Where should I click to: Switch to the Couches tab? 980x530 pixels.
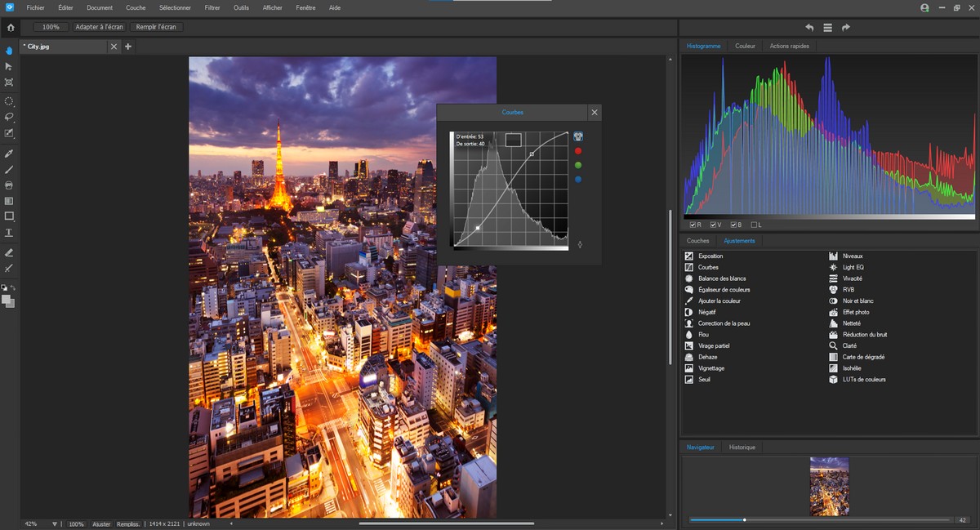[x=697, y=241]
